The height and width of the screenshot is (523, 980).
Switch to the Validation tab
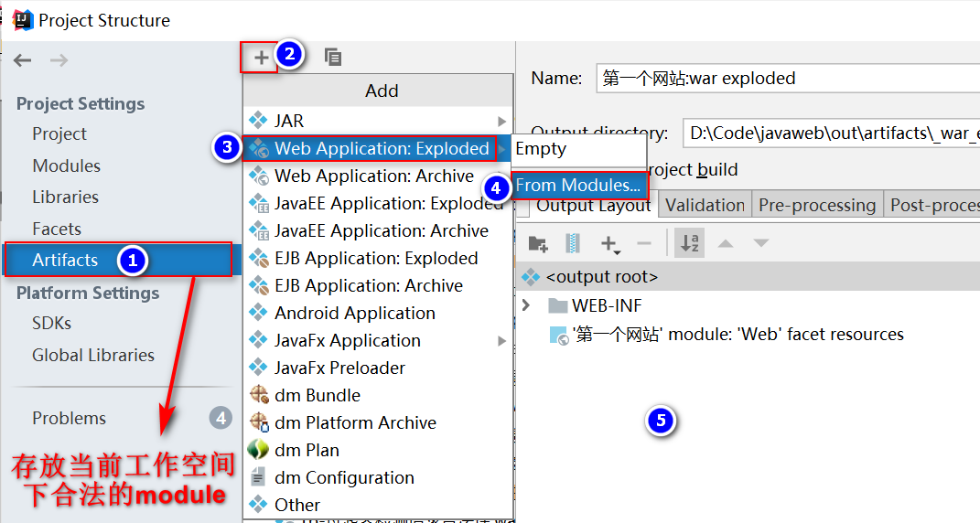pyautogui.click(x=705, y=205)
